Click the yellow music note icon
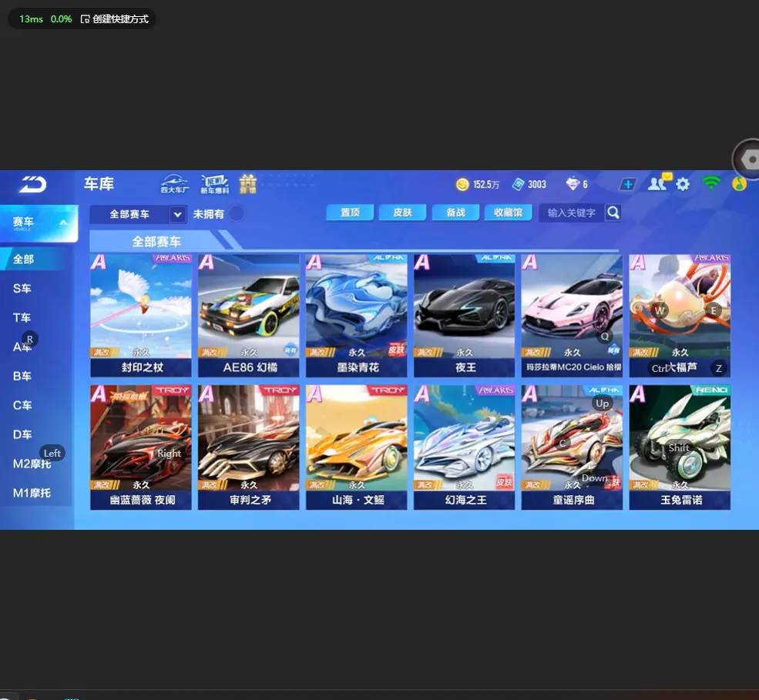 739,184
